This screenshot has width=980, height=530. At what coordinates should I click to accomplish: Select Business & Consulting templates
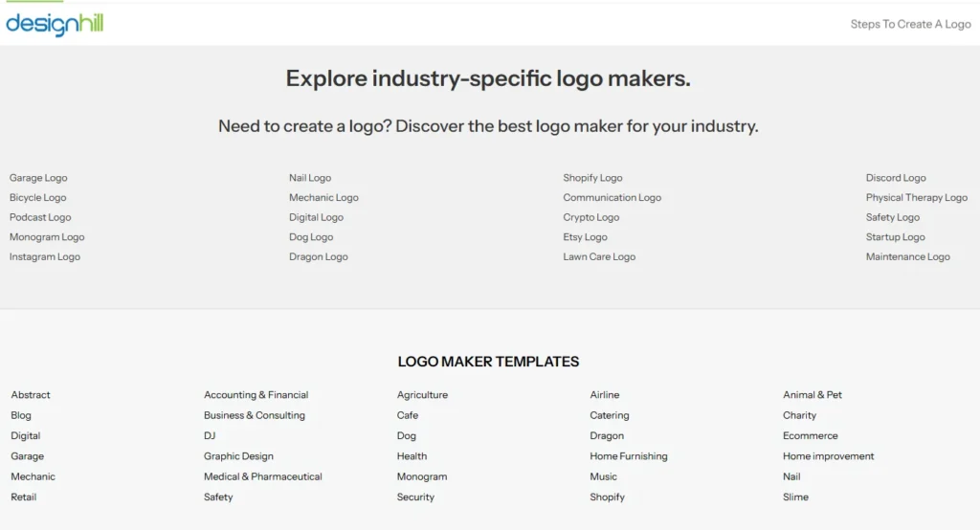point(255,415)
